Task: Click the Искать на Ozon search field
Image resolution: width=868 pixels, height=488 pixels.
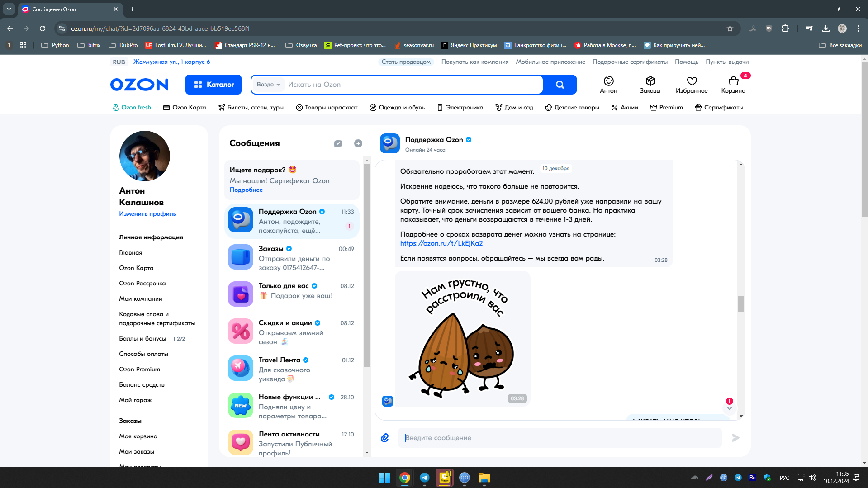Action: 412,85
